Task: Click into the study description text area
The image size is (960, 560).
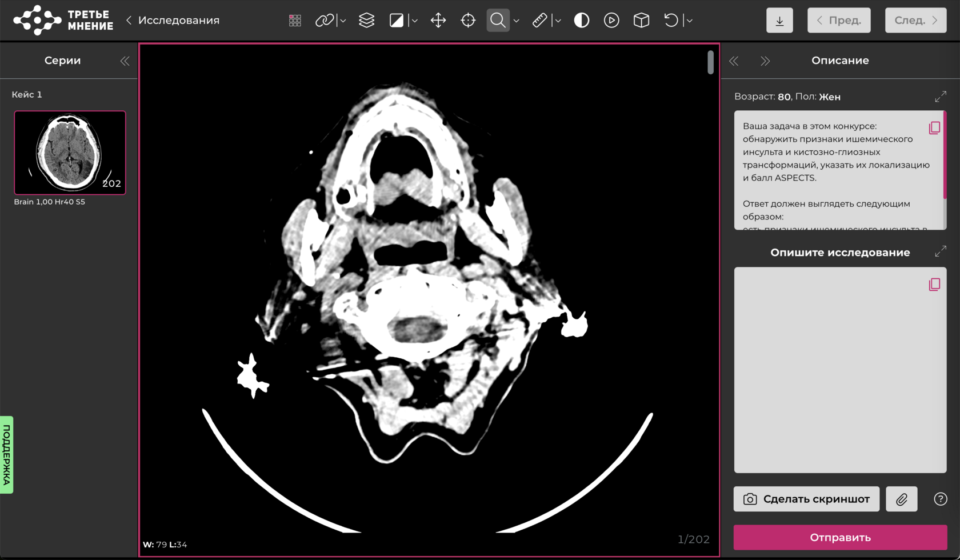Action: click(840, 370)
